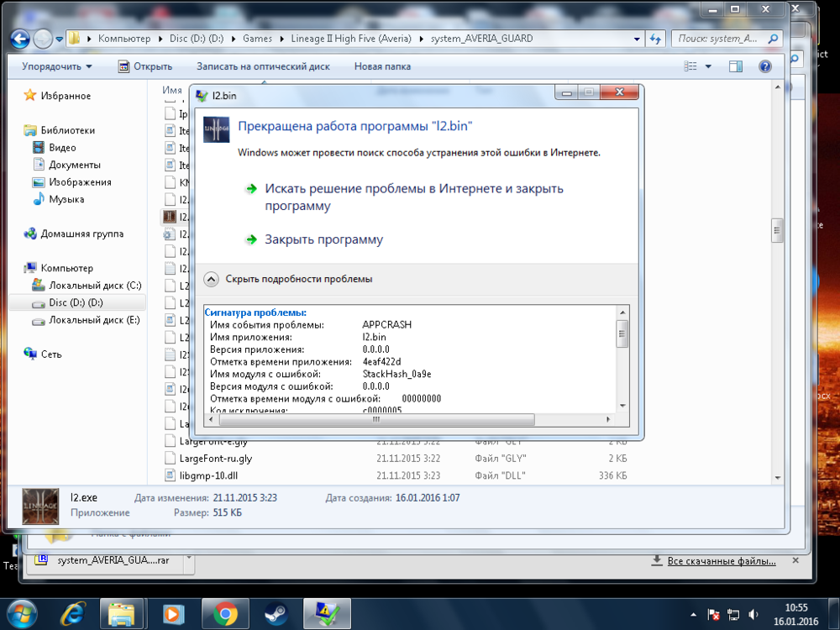This screenshot has width=840, height=630.
Task: Open the view options dropdown arrow
Action: [x=708, y=66]
